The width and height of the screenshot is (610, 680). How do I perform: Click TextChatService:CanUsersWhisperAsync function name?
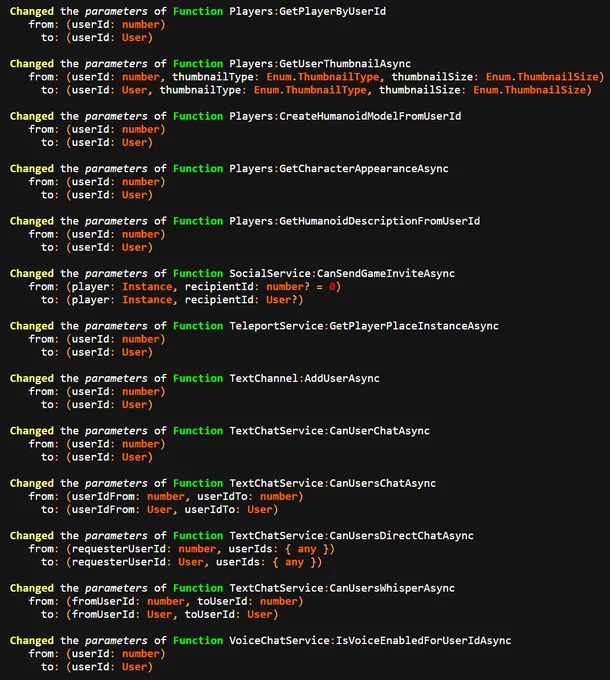click(342, 588)
